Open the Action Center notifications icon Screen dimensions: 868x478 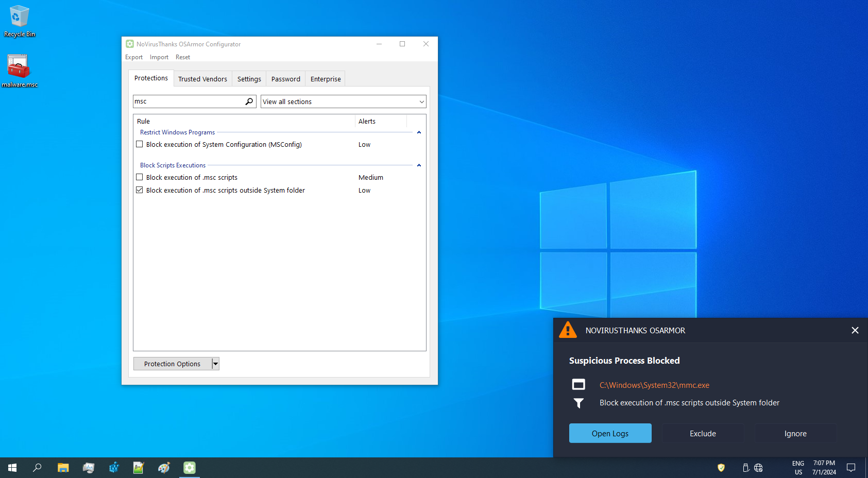tap(851, 468)
